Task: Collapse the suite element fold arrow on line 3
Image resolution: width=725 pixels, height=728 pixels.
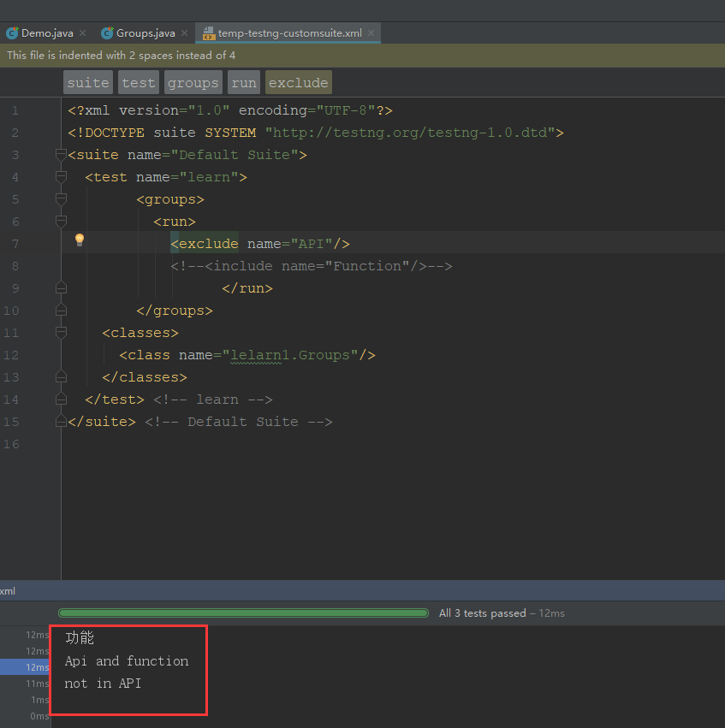Action: [60, 155]
